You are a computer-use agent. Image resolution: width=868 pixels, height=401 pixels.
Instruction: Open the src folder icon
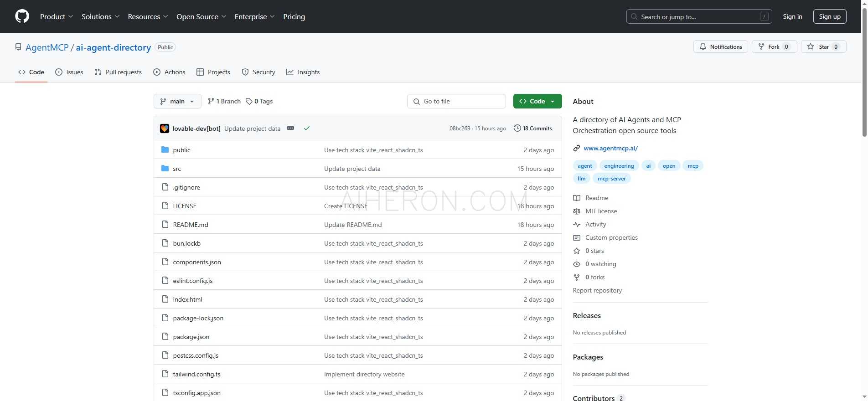coord(165,168)
